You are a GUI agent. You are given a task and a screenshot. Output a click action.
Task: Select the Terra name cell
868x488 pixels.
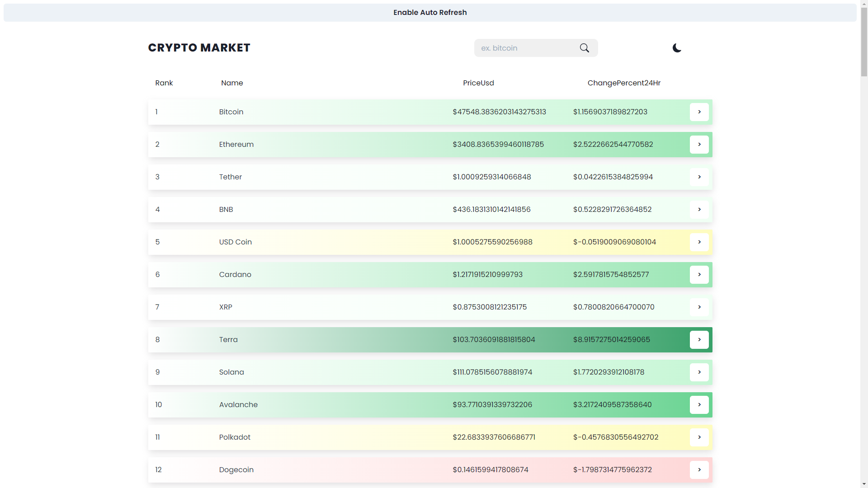(x=228, y=340)
